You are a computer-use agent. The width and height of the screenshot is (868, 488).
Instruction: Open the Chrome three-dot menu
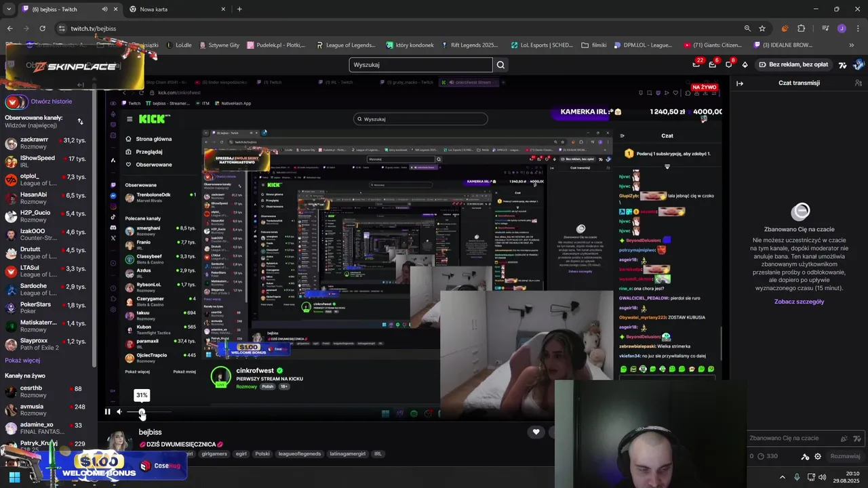pyautogui.click(x=857, y=28)
